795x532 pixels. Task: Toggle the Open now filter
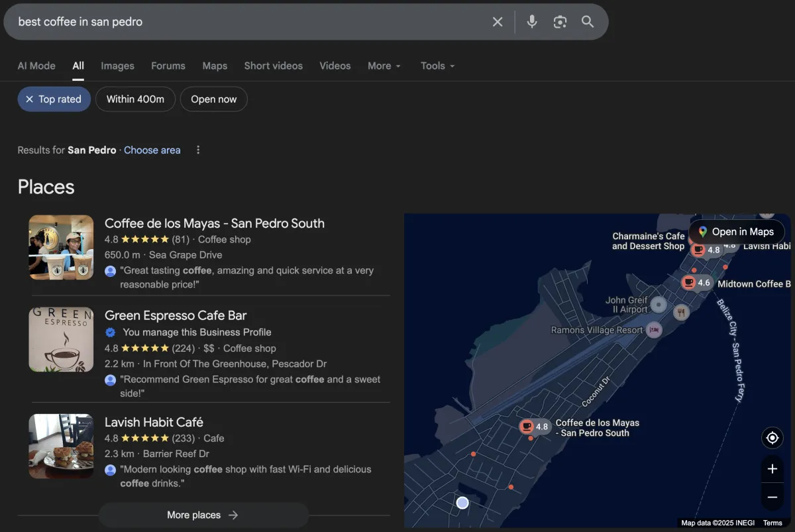pos(213,99)
